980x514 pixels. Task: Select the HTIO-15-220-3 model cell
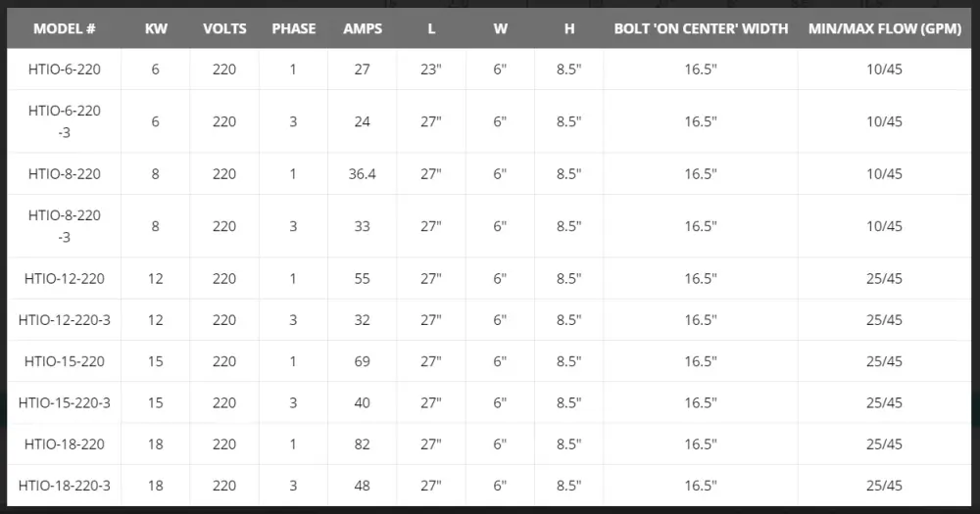coord(65,402)
